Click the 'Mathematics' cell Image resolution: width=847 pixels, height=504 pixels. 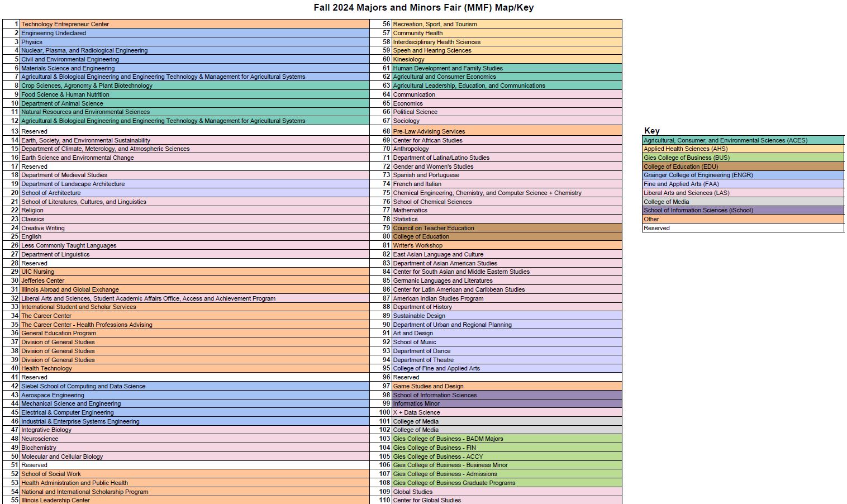(x=507, y=210)
